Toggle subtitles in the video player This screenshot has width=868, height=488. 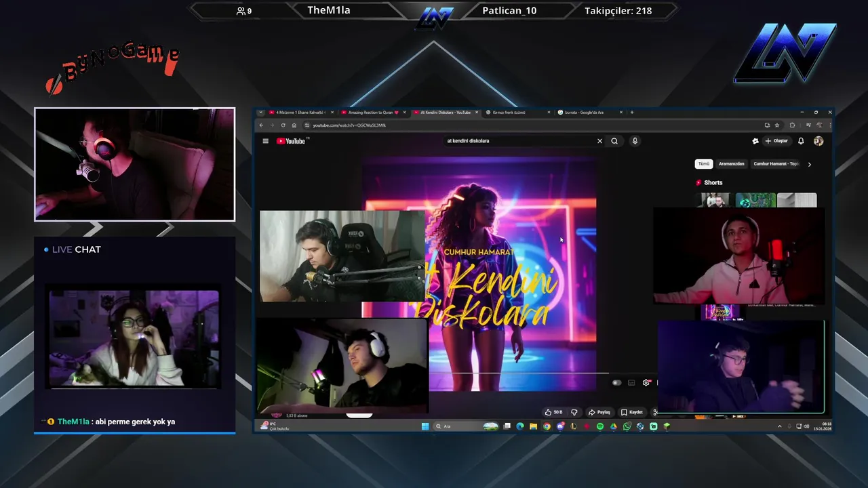point(631,383)
